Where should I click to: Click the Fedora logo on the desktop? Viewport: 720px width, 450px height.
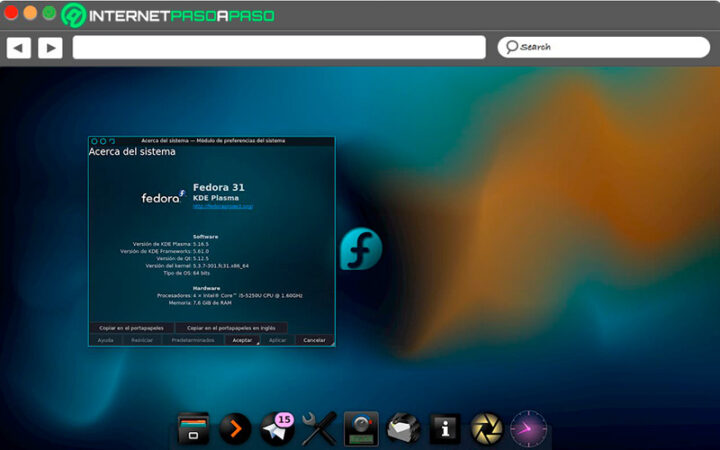pos(361,249)
